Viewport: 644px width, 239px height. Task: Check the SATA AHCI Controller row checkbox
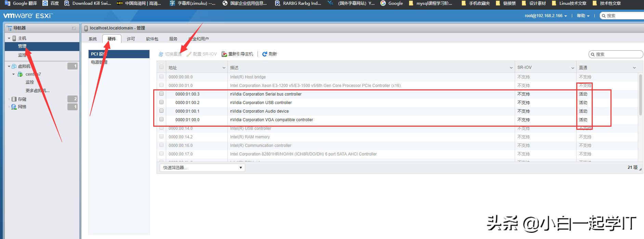pos(161,153)
